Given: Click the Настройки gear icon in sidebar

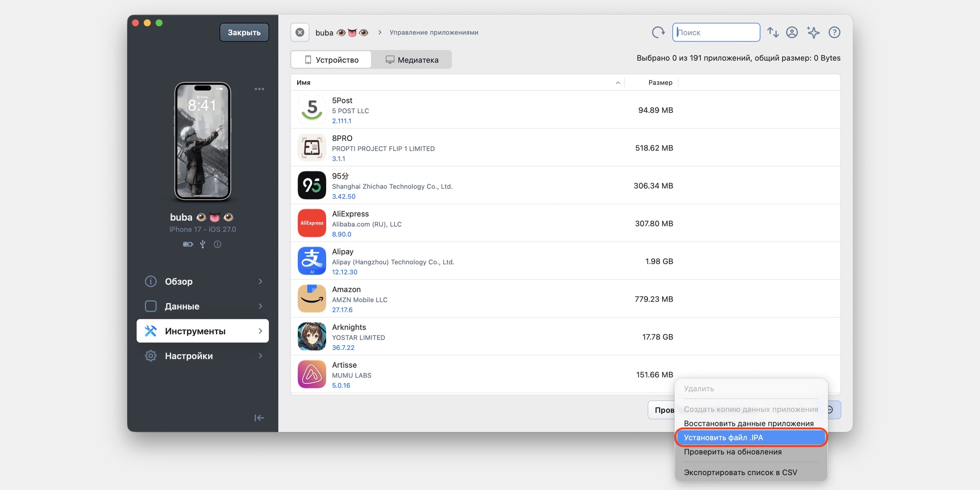Looking at the screenshot, I should click(x=151, y=356).
